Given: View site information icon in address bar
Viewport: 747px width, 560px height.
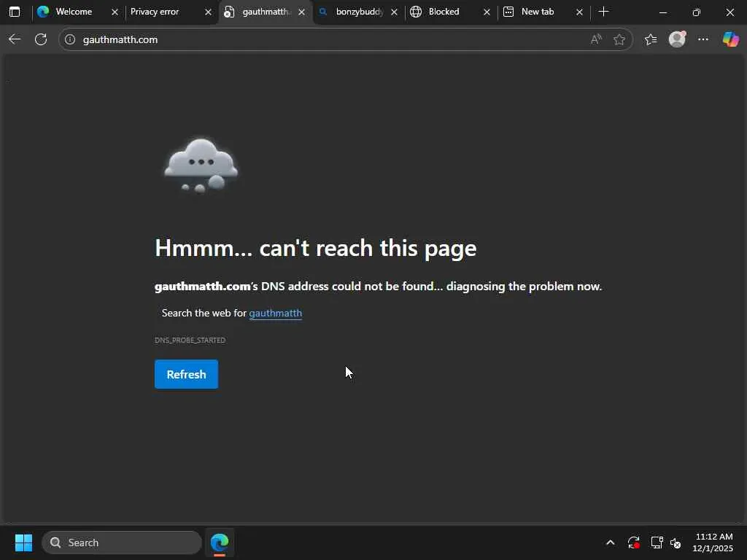Looking at the screenshot, I should pos(70,39).
